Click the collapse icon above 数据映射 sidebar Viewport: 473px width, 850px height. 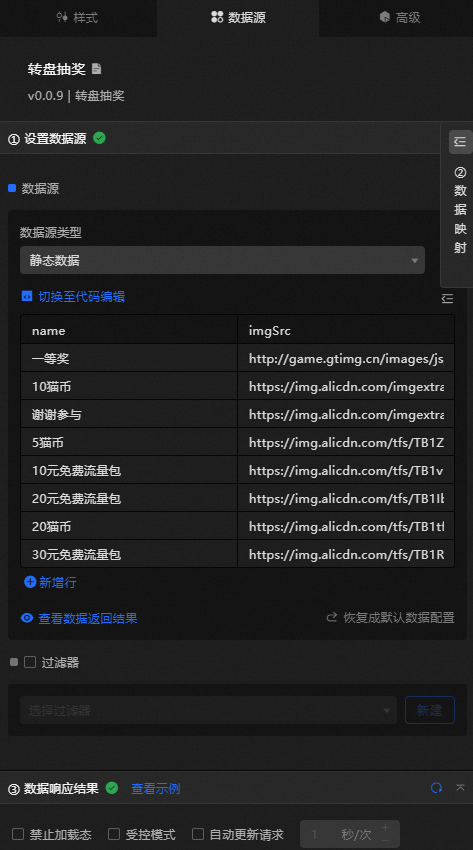point(460,141)
